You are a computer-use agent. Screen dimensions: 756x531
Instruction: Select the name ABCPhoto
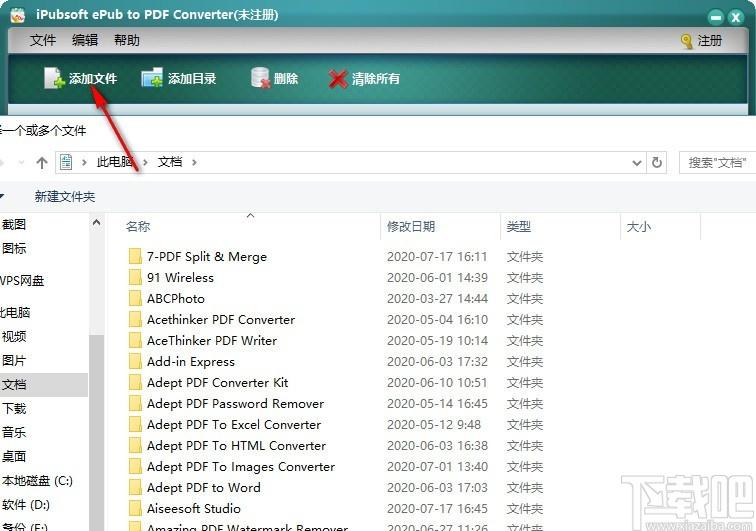[x=176, y=299]
